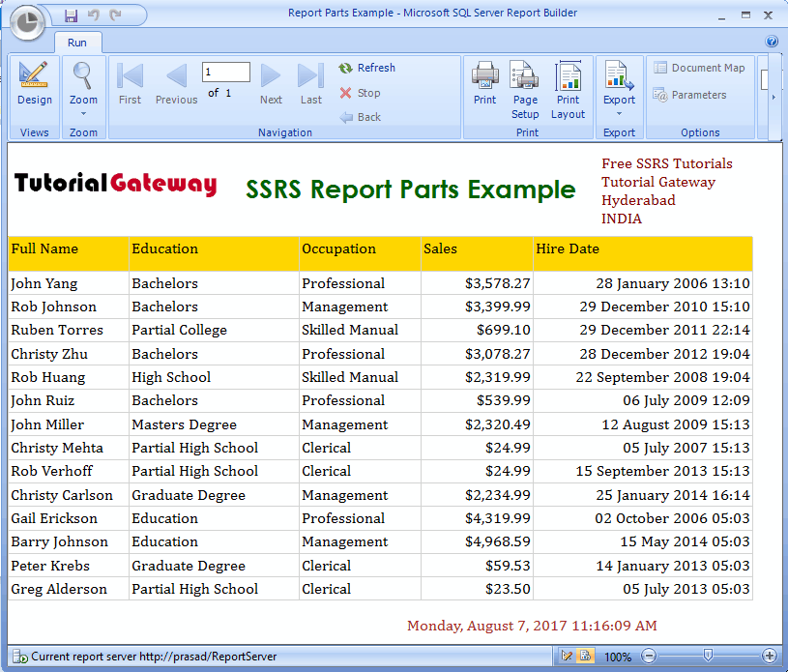Select the Run tab
This screenshot has width=788, height=672.
(76, 43)
